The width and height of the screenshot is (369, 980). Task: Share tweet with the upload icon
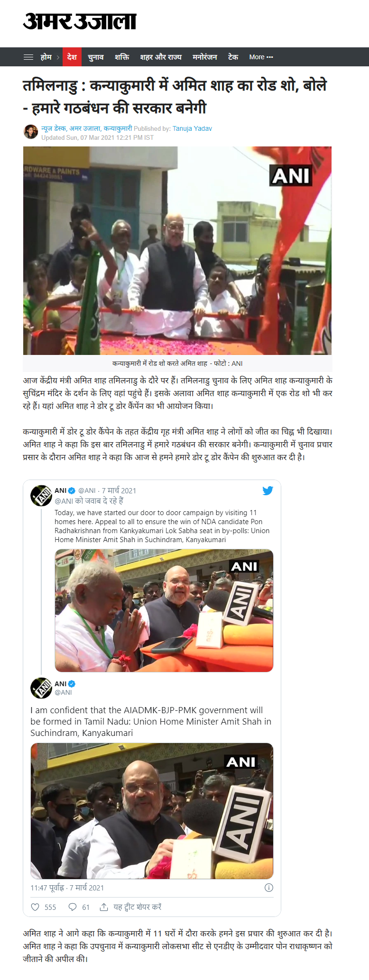104,907
